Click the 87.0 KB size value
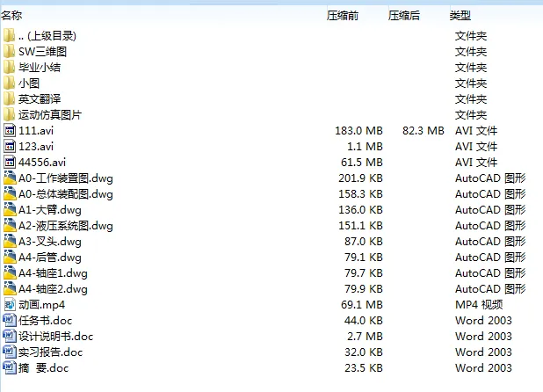543x392 pixels. point(364,242)
